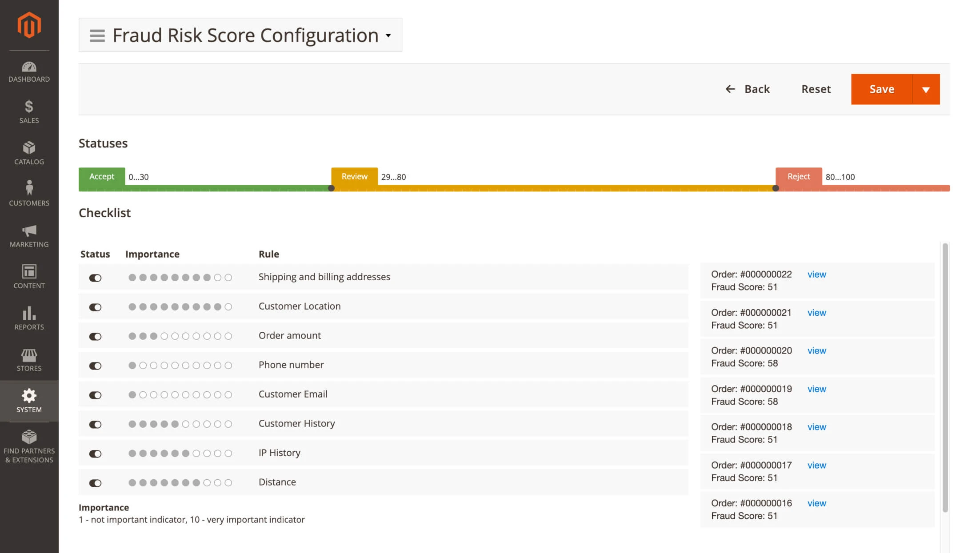
Task: Disable the Customer History rule status
Action: [x=96, y=424]
